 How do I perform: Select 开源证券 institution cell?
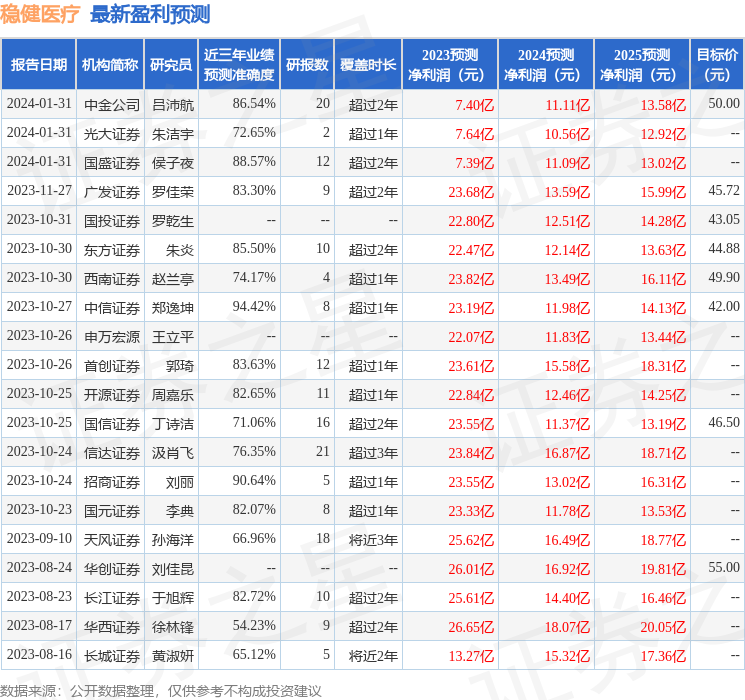click(112, 394)
